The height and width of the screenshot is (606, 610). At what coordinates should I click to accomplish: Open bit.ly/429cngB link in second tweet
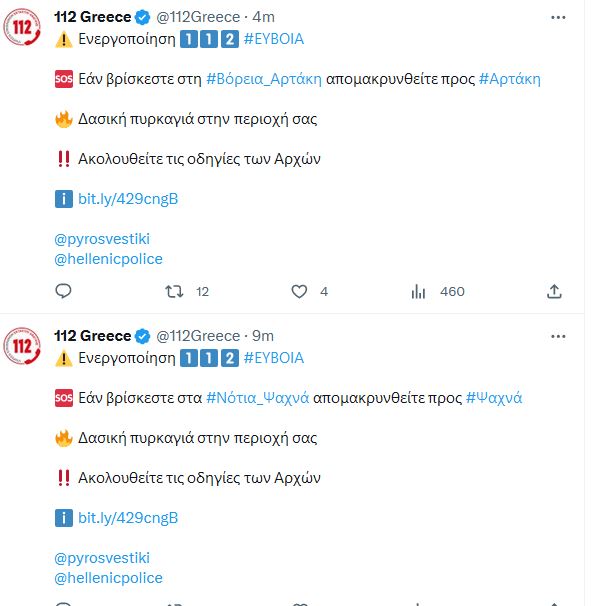(128, 518)
